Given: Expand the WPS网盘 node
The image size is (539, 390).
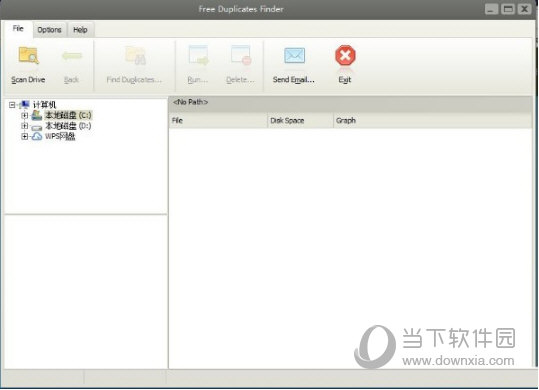Looking at the screenshot, I should [24, 137].
